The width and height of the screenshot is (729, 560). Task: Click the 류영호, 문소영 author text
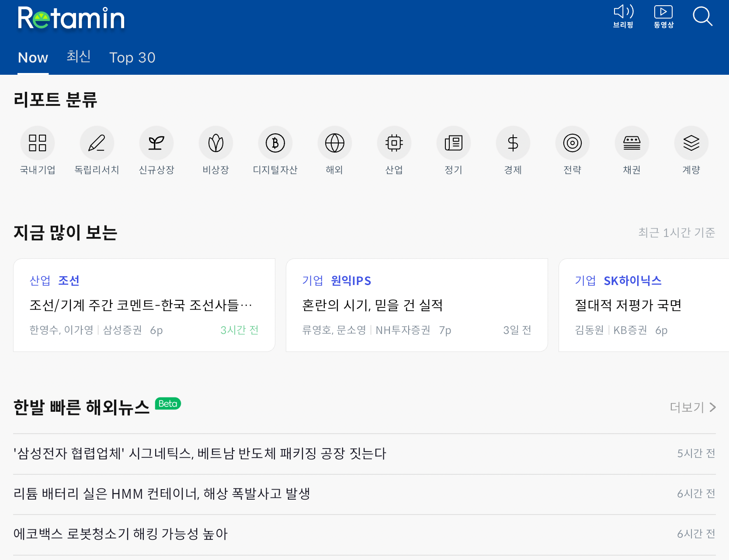(x=334, y=330)
